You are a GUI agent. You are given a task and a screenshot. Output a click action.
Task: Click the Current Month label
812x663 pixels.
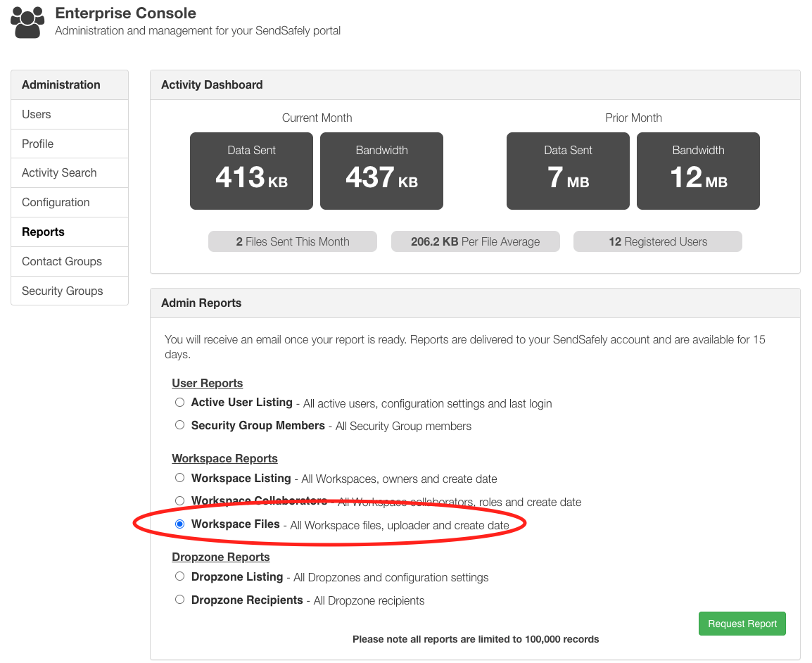coord(317,118)
